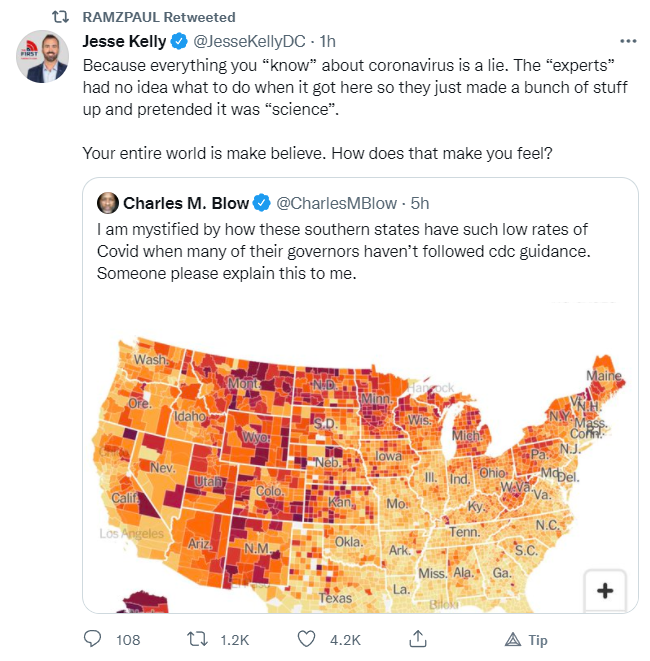This screenshot has width=650, height=661.
Task: Click Jesse Kelly's verified badge
Action: [179, 41]
